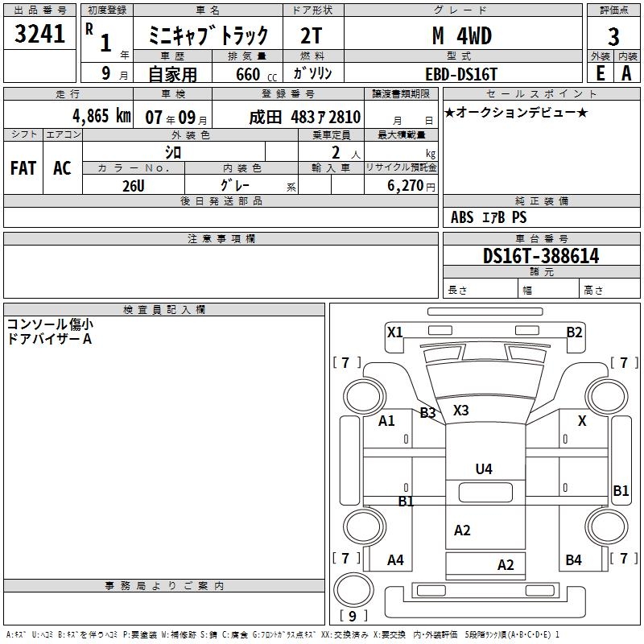Select the B3 mark on the diagram
Screen dimensions: 644x644
427,412
